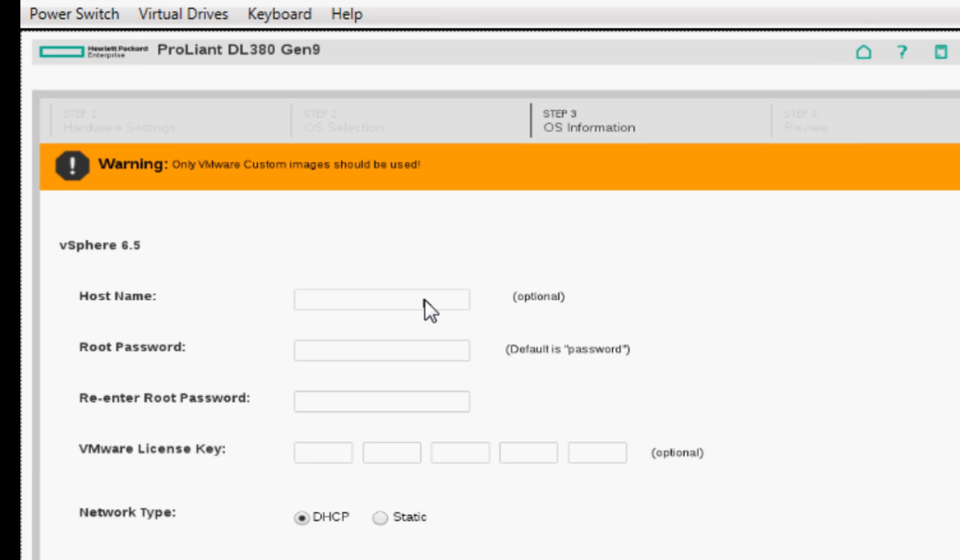Click the Re-enter Root Password field

tap(381, 401)
